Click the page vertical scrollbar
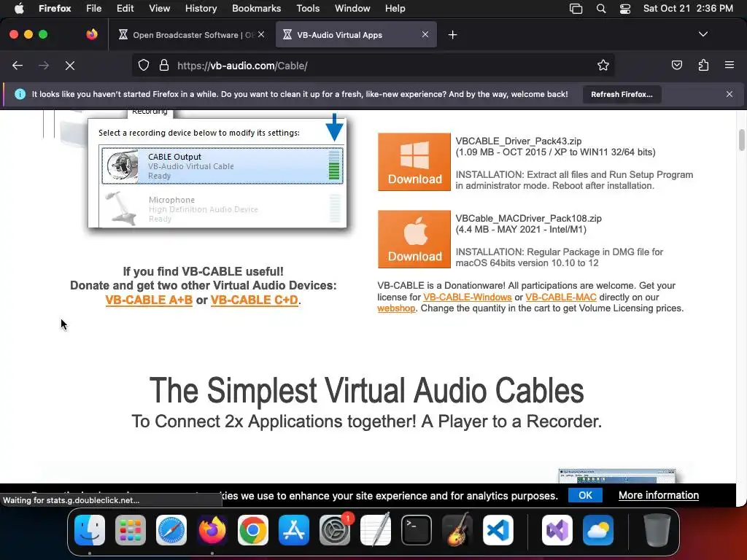Viewport: 747px width, 560px height. tap(742, 140)
